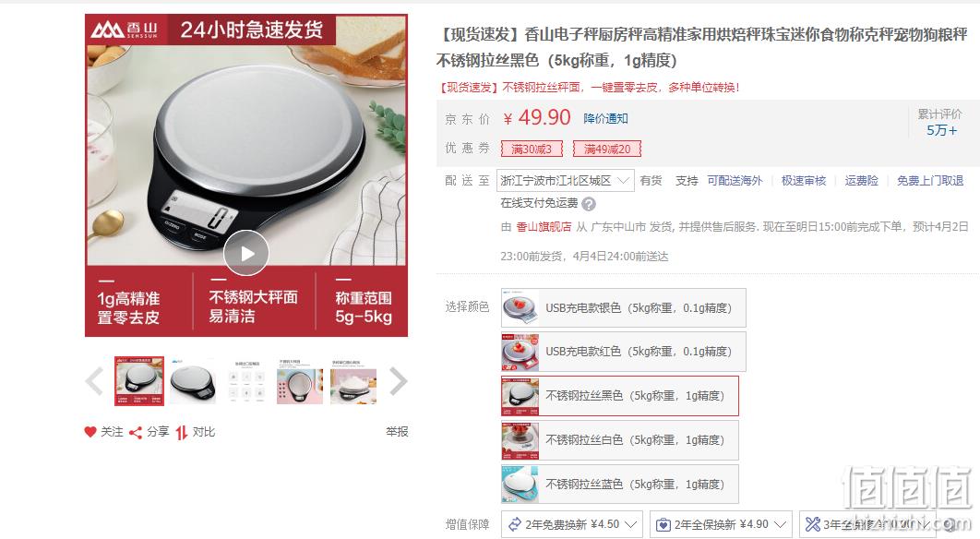The image size is (980, 539).
Task: Click the heart follow icon
Action: [x=90, y=432]
